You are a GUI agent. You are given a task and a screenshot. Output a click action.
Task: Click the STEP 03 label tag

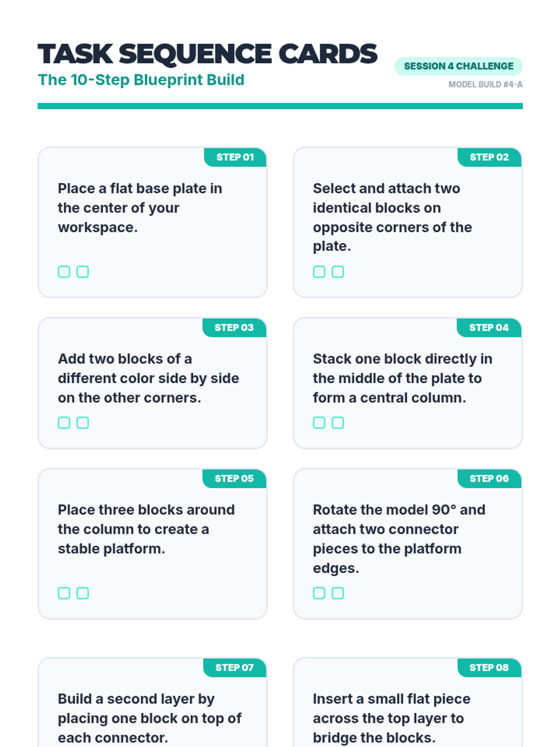pyautogui.click(x=234, y=328)
